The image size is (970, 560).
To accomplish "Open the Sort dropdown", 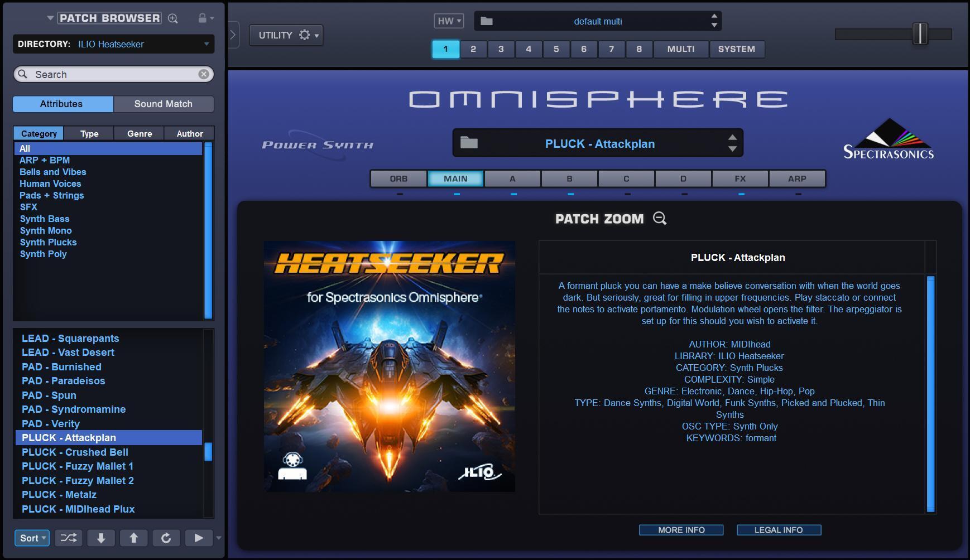I will coord(31,538).
